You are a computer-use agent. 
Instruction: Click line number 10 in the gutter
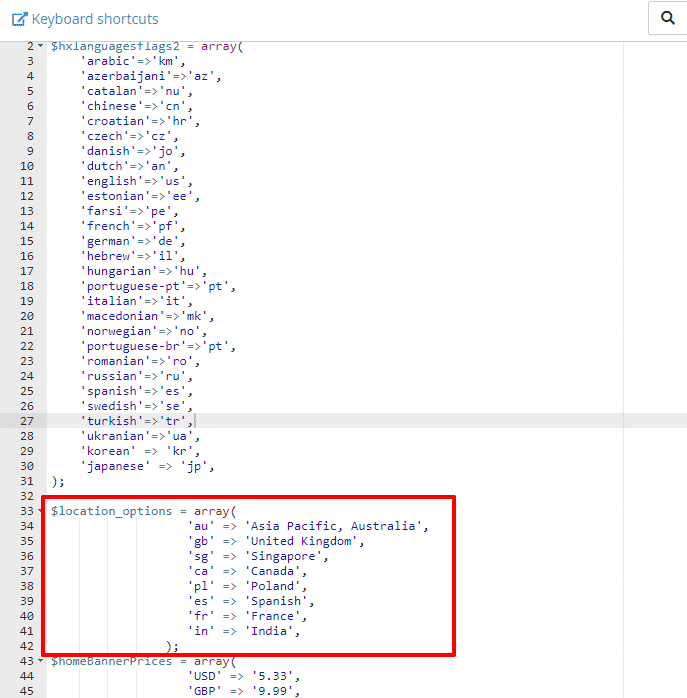(x=29, y=166)
